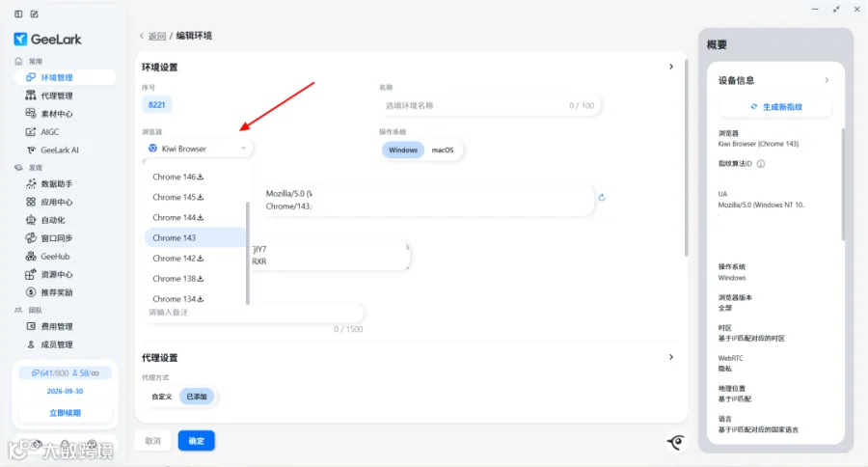Click the dropdown list scrollbar
This screenshot has width=868, height=467.
248,253
